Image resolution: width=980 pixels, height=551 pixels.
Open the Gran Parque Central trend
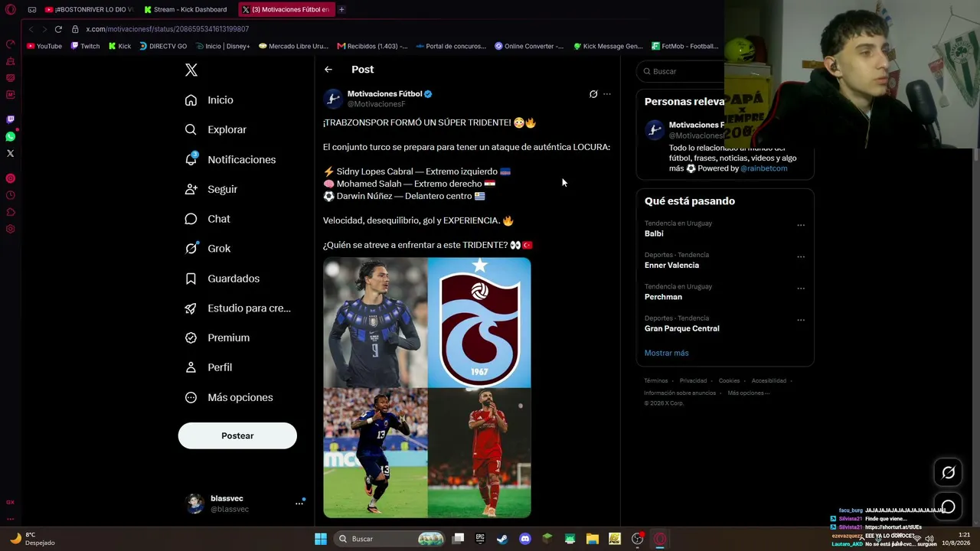[x=681, y=328]
